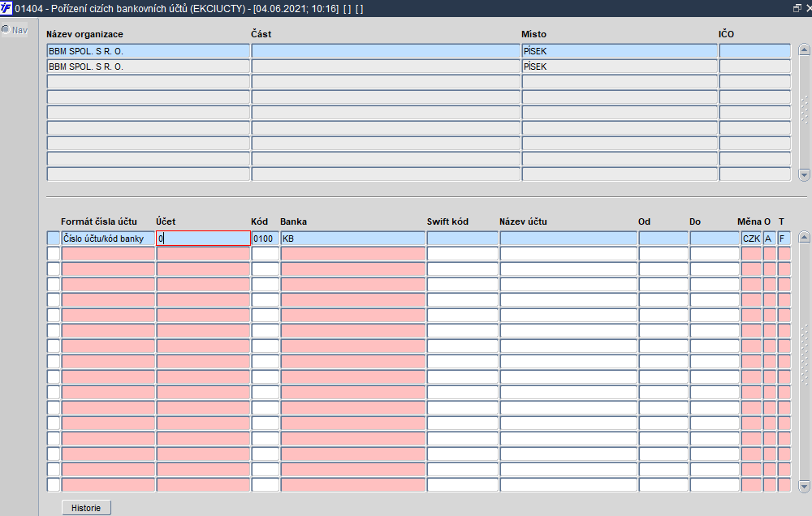
Task: Select first BBM SPOL. S R. O. organization row
Action: tap(148, 51)
